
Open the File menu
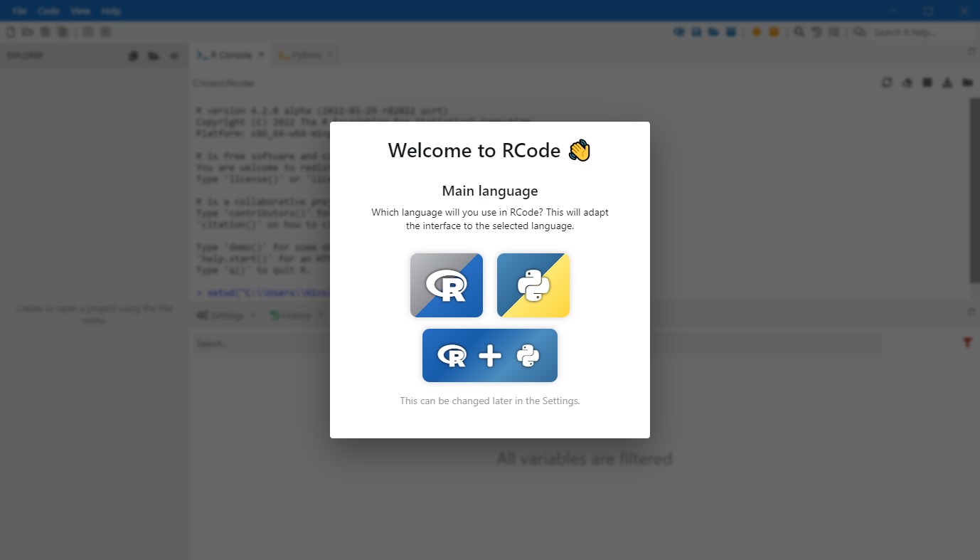19,11
